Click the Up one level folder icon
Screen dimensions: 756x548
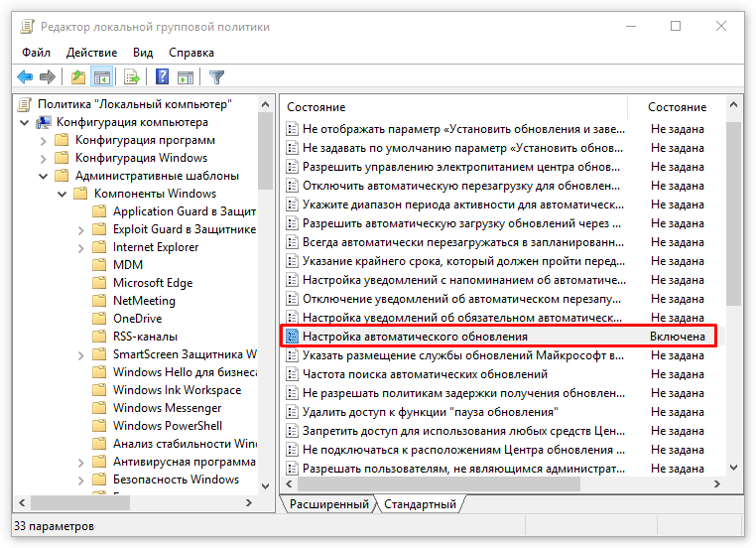click(78, 76)
